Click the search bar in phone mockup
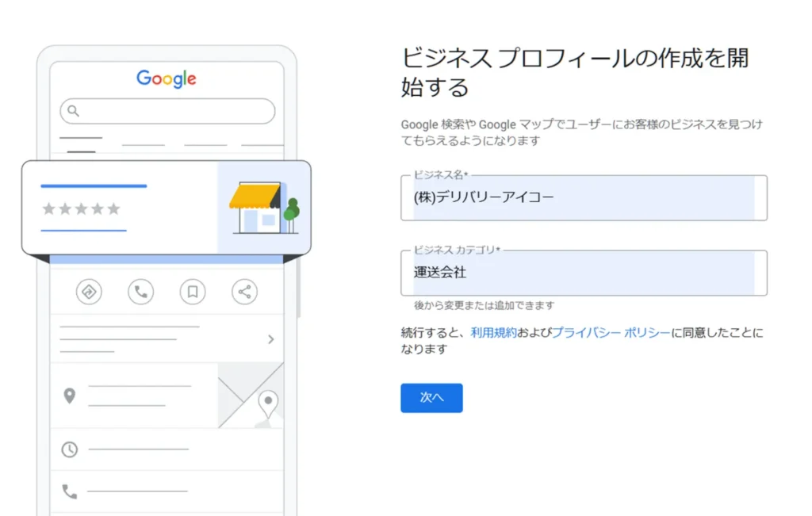 point(167,111)
